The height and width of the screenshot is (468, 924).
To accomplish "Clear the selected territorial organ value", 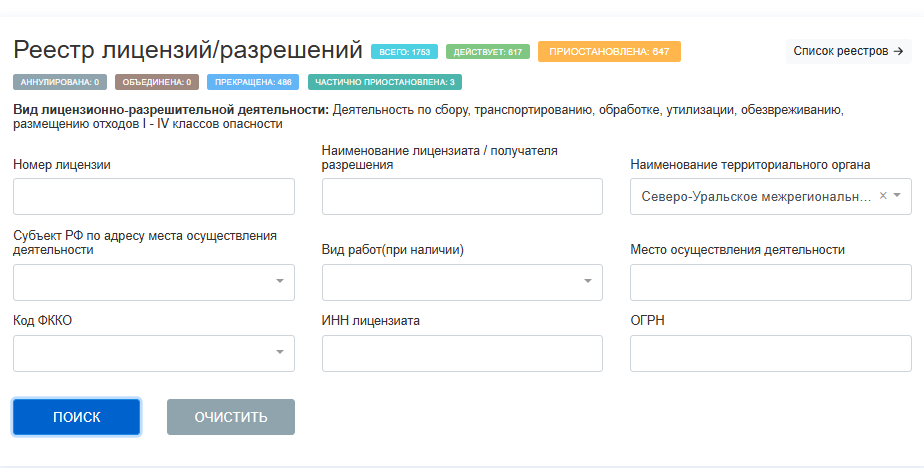I will click(883, 196).
